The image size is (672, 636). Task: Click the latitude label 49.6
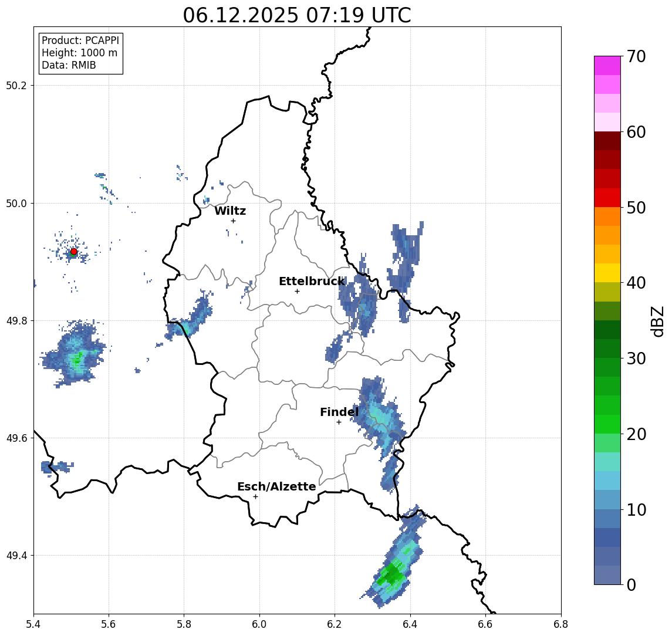16,438
